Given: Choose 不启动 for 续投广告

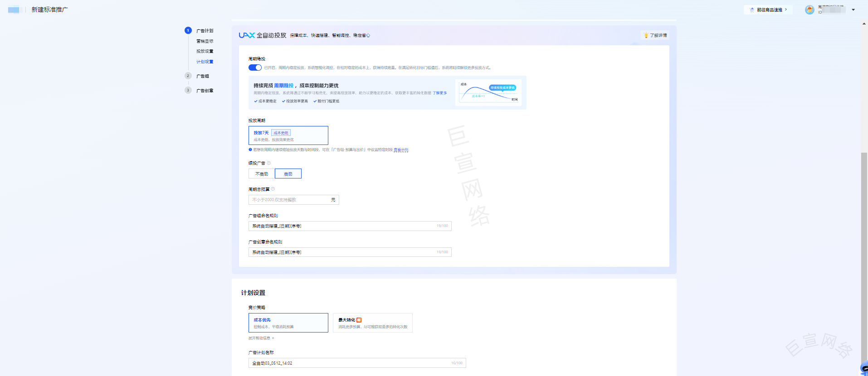Looking at the screenshot, I should pyautogui.click(x=262, y=174).
